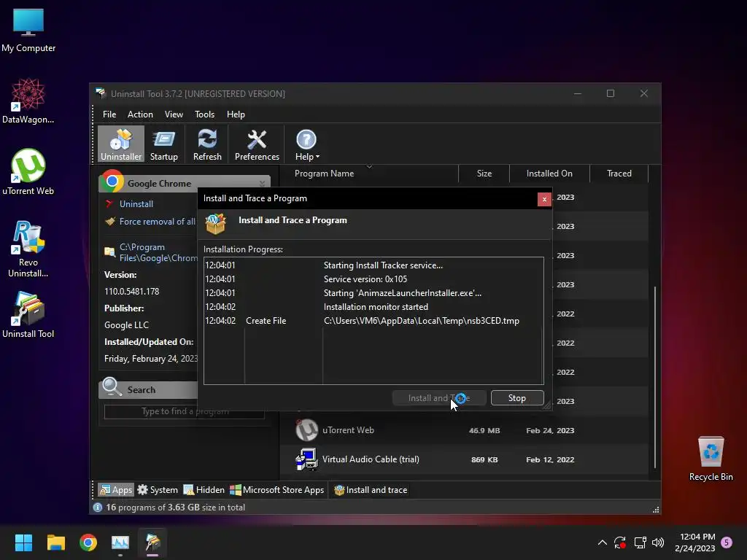Click the status bar info icon
The width and height of the screenshot is (747, 560).
click(98, 507)
